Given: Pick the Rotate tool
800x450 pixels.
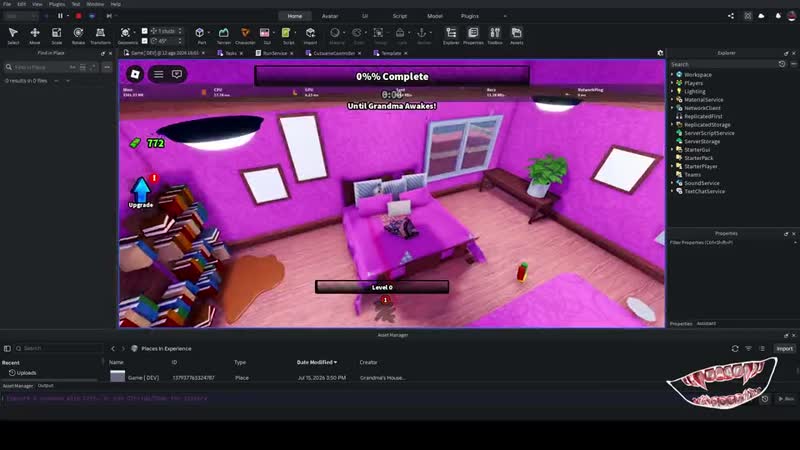Looking at the screenshot, I should pyautogui.click(x=78, y=34).
